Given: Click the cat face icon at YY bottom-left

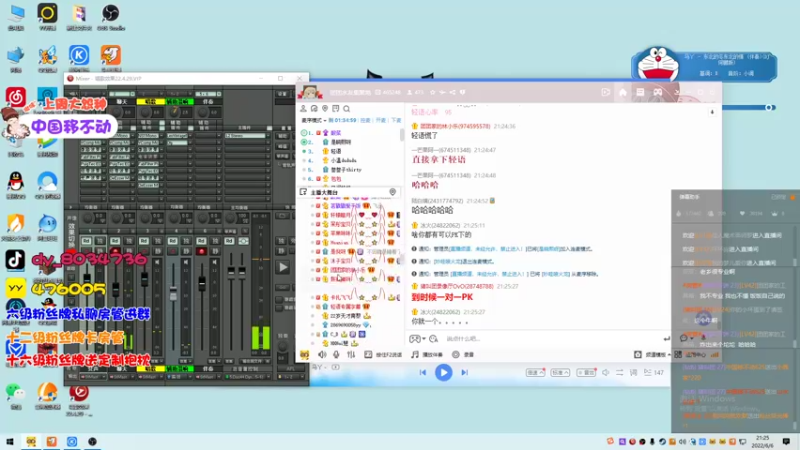Looking at the screenshot, I should pos(305,355).
